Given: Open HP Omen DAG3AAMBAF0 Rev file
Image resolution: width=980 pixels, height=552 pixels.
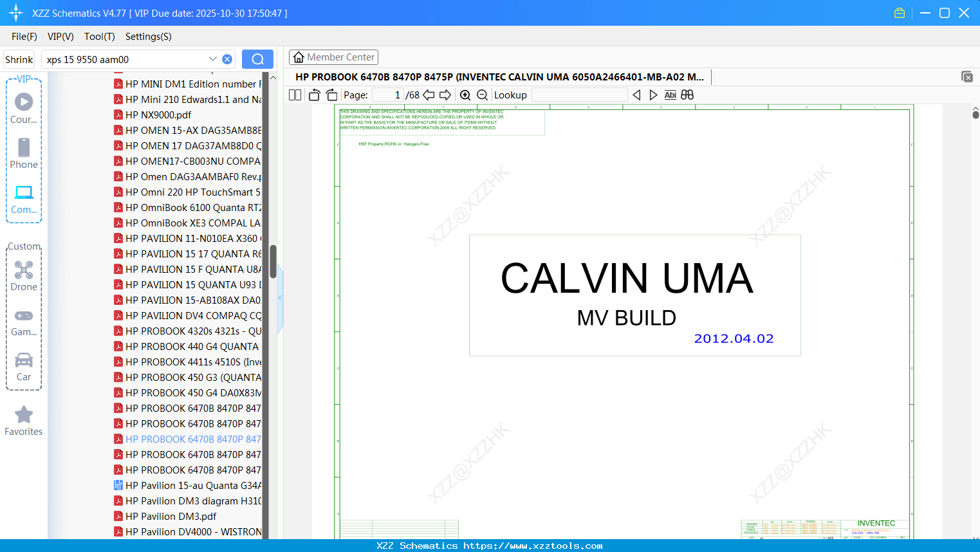Looking at the screenshot, I should [x=188, y=176].
